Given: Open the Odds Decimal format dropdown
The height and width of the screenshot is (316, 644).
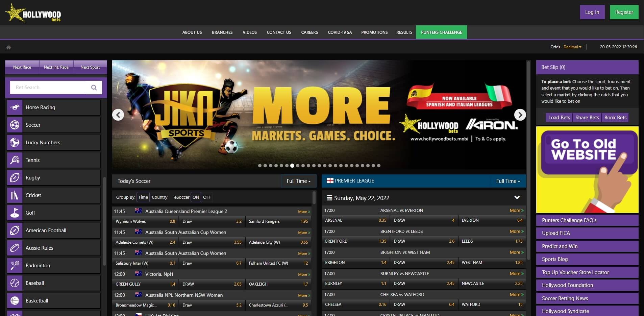Looking at the screenshot, I should pyautogui.click(x=572, y=47).
